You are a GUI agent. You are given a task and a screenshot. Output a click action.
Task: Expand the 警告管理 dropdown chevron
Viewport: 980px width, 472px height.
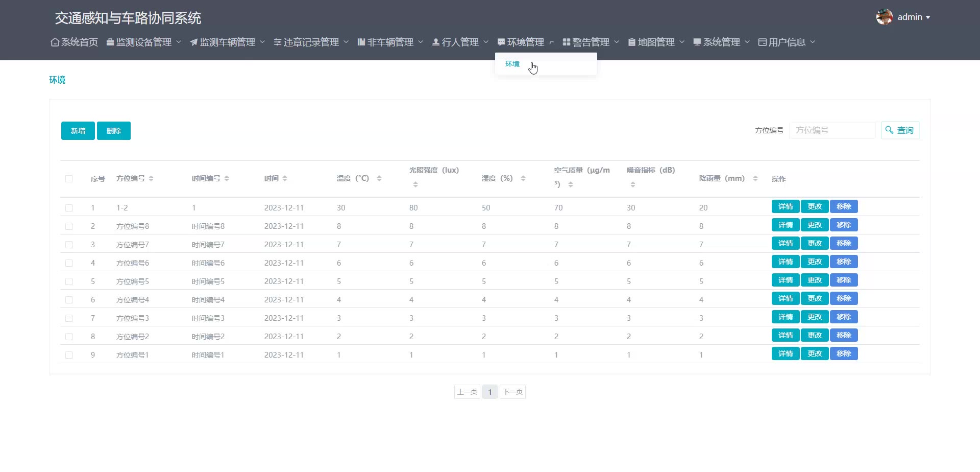pyautogui.click(x=617, y=42)
